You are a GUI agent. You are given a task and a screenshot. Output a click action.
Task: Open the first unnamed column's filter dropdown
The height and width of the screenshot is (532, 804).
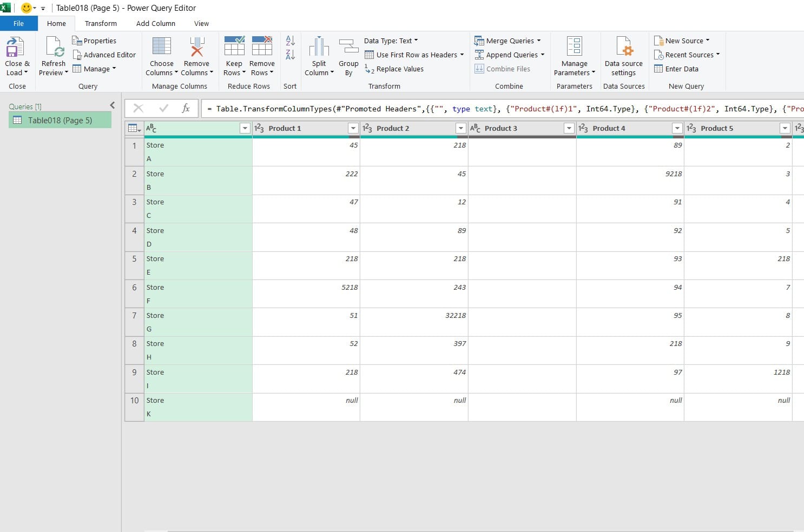point(245,128)
